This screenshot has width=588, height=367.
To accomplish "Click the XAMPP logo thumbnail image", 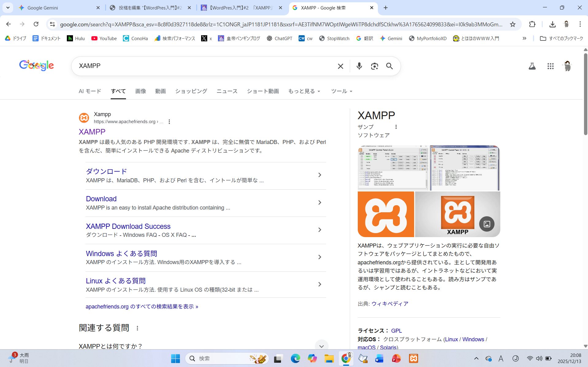I will tap(386, 214).
